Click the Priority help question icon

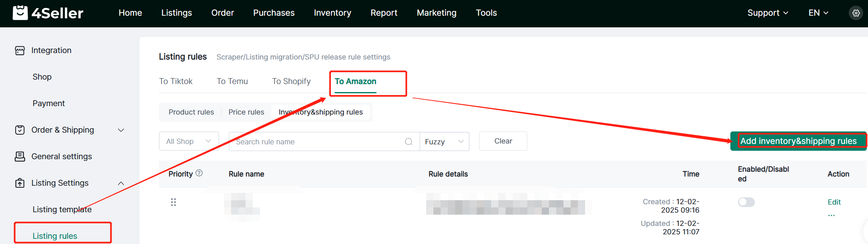[199, 173]
